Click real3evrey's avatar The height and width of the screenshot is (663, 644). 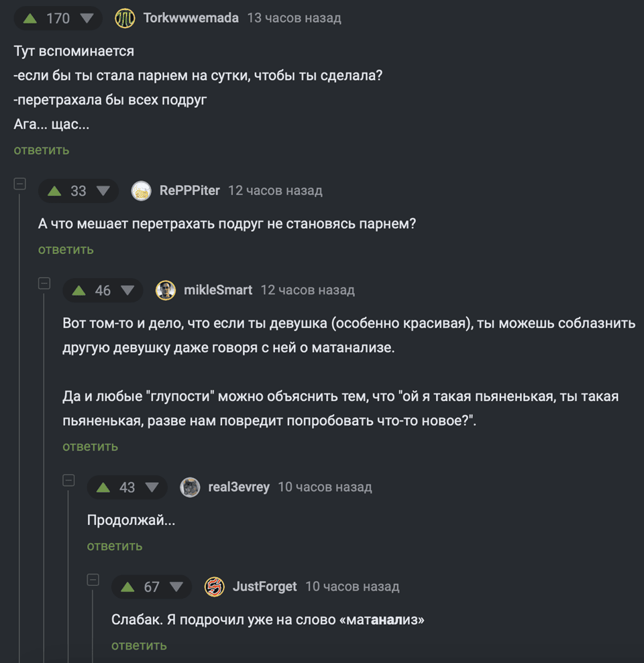(190, 487)
